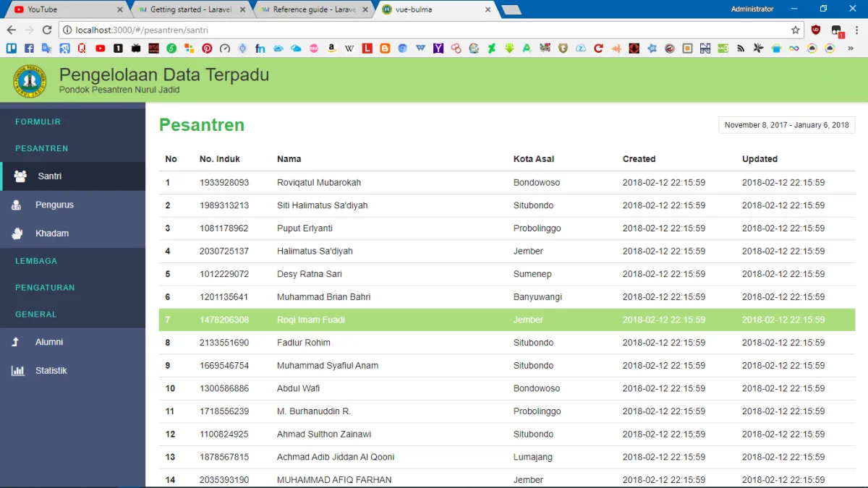
Task: Click the Alumni arrow icon
Action: pos(15,342)
